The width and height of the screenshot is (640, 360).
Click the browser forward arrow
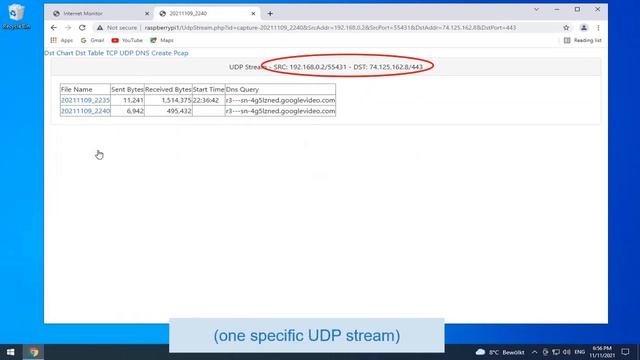(68, 28)
